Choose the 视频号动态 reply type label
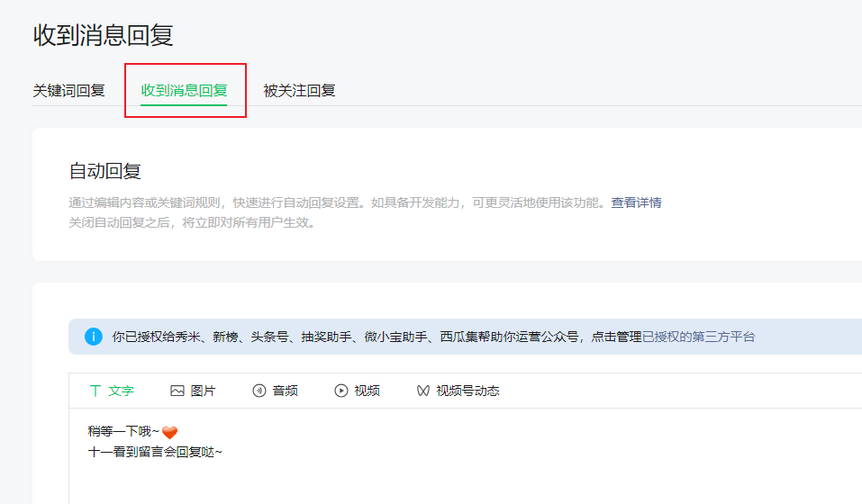The height and width of the screenshot is (504, 862). (467, 391)
